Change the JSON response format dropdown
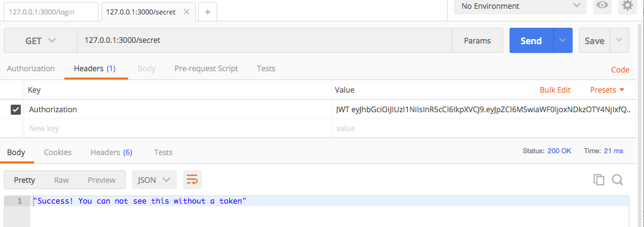Image resolution: width=644 pixels, height=227 pixels. click(x=154, y=180)
